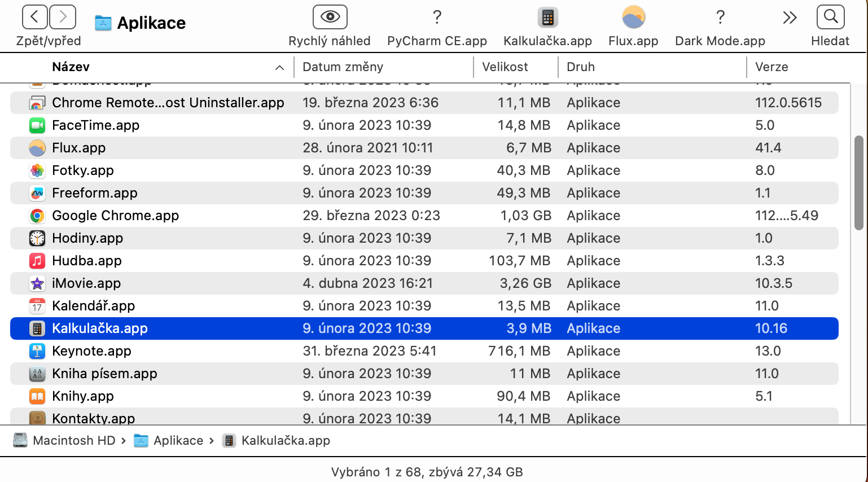This screenshot has height=482, width=868.
Task: Show more toolbar items with double chevron
Action: 790,17
